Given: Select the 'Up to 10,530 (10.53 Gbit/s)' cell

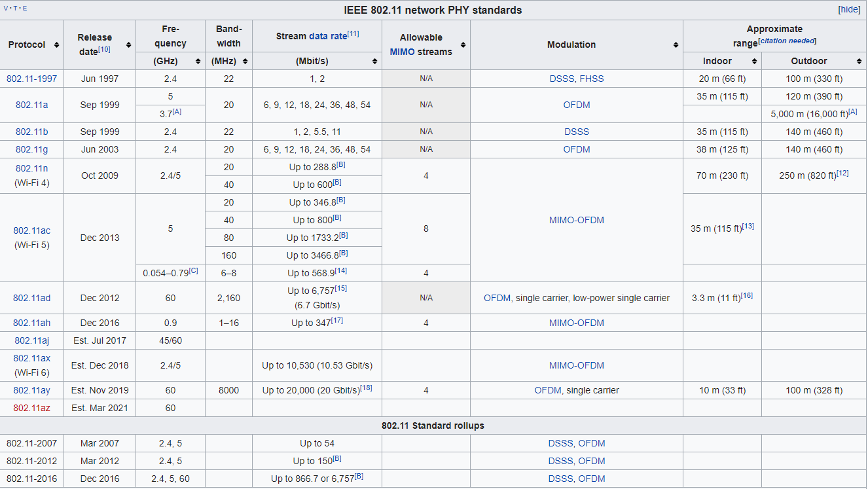Looking at the screenshot, I should (x=317, y=365).
